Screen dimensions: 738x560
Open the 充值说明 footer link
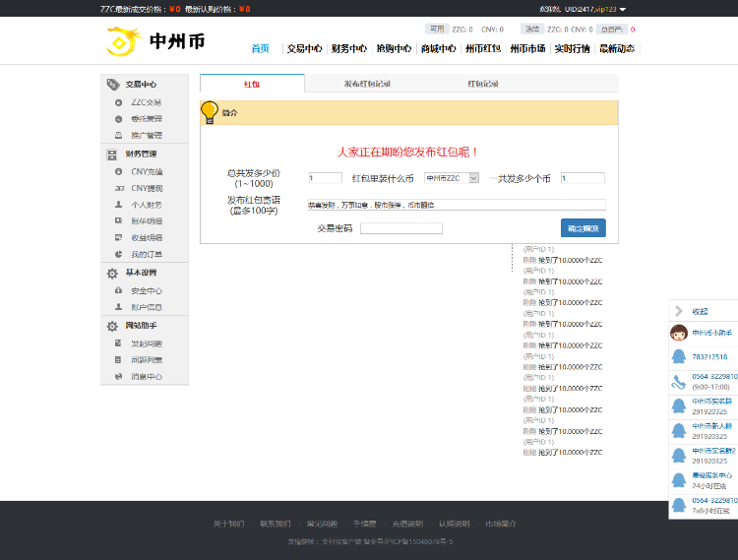(x=407, y=524)
